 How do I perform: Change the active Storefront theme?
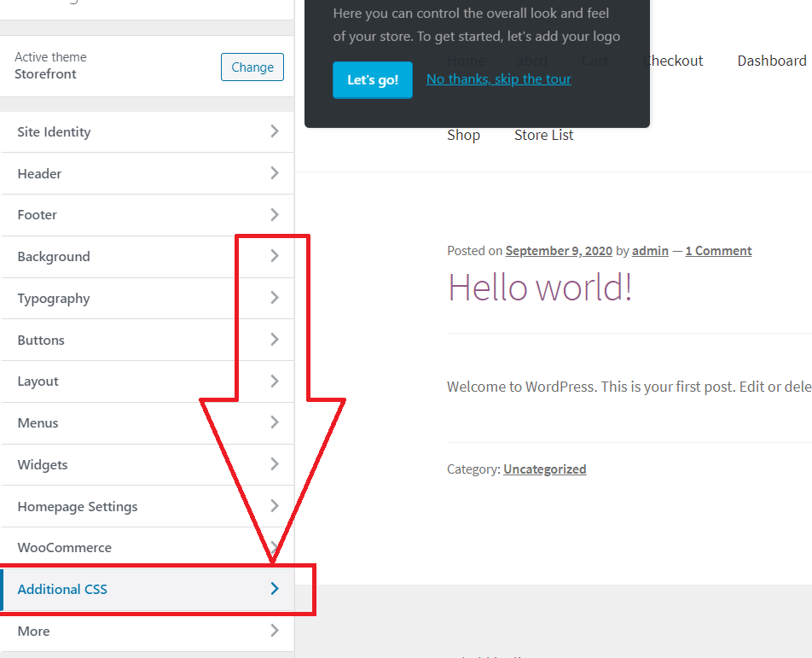252,67
